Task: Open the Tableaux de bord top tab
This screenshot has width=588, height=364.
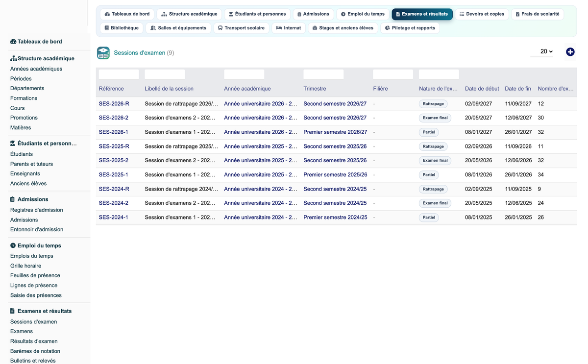Action: 127,14
